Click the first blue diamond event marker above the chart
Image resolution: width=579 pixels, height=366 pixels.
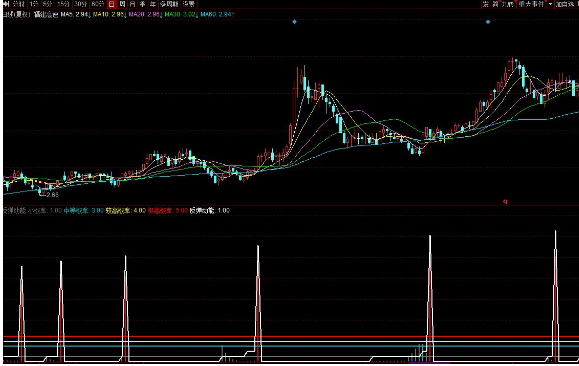coord(294,22)
